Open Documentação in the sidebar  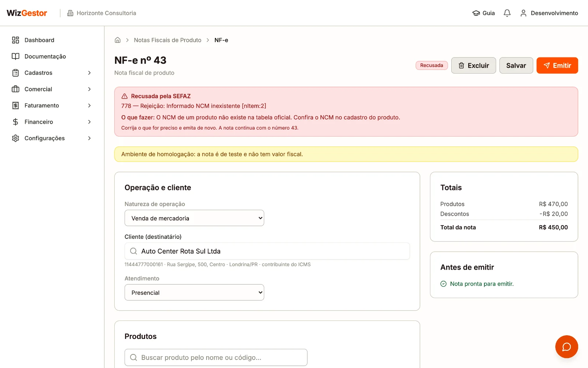click(x=52, y=56)
